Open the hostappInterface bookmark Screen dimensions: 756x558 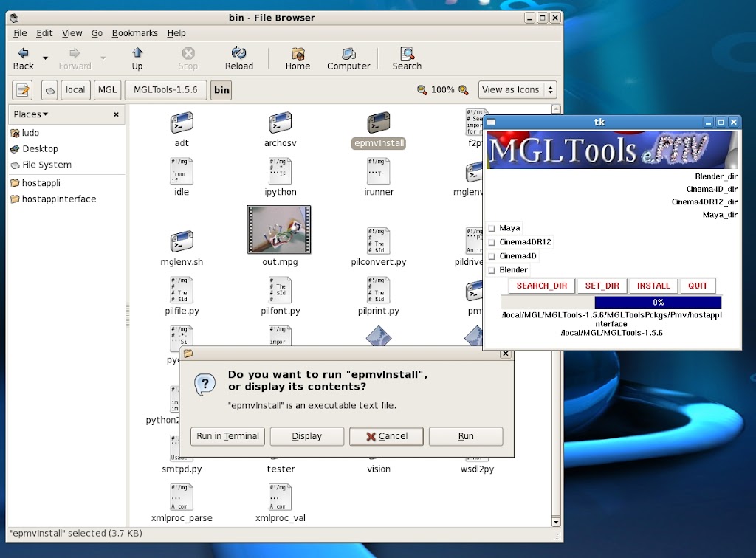(53, 199)
